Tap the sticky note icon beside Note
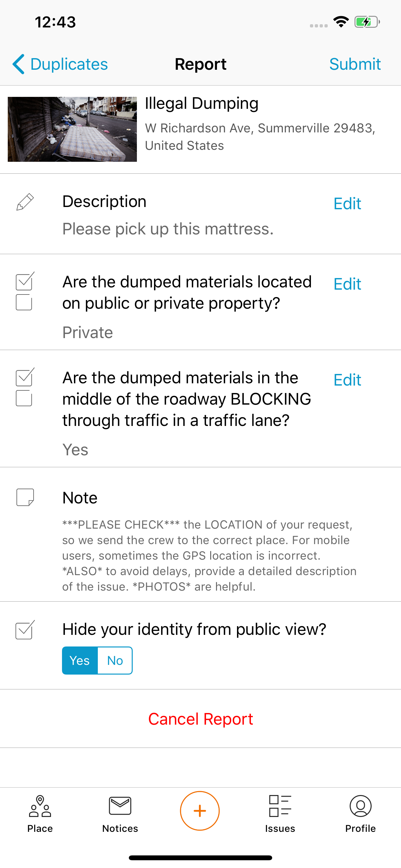Screen dimensions: 401x868 click(25, 497)
